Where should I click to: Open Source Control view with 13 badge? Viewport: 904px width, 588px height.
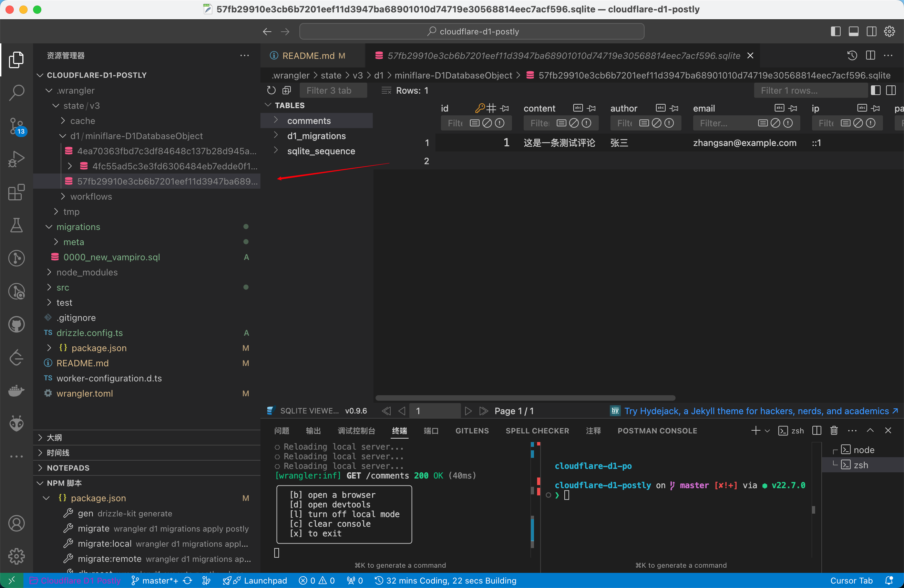coord(16,126)
